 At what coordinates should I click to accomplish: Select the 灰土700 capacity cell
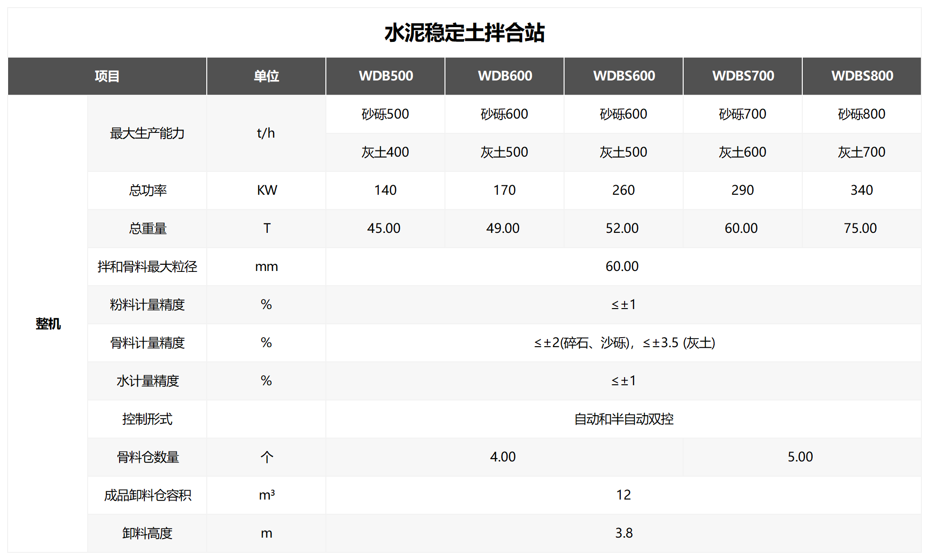[861, 152]
